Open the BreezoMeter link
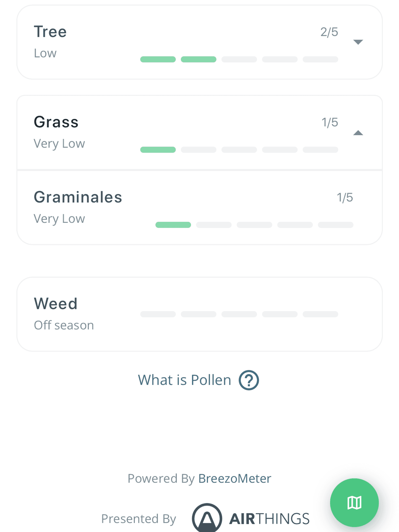Viewport: 399px width, 532px height. pyautogui.click(x=234, y=478)
